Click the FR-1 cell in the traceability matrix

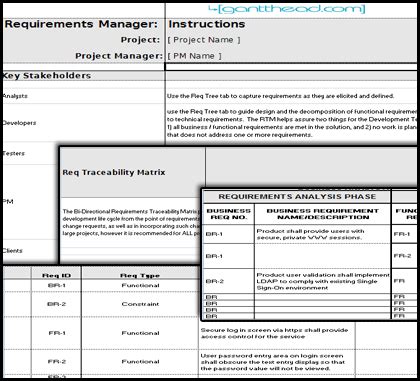coord(404,234)
